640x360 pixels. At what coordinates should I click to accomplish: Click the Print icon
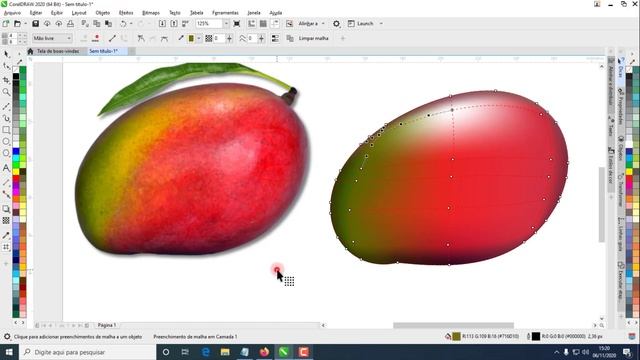click(71, 24)
